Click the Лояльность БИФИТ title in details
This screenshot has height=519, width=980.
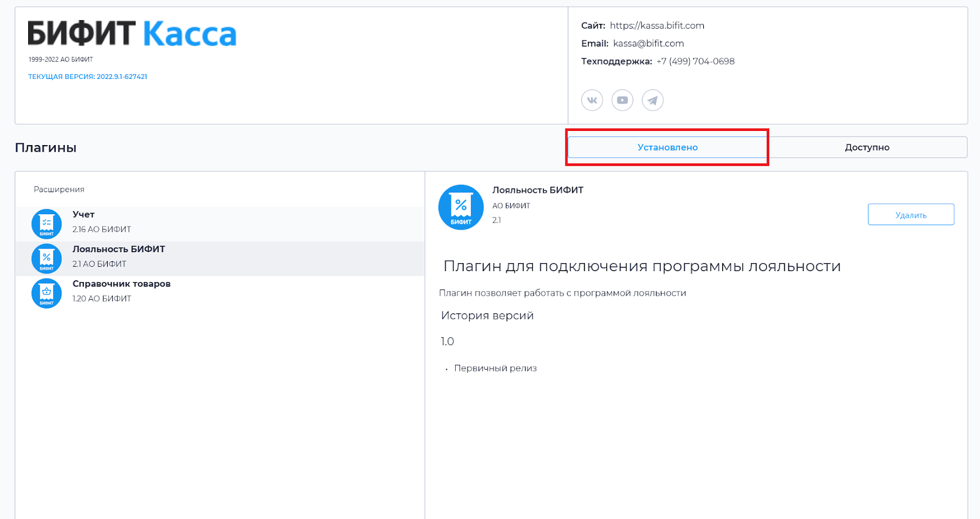tap(538, 190)
